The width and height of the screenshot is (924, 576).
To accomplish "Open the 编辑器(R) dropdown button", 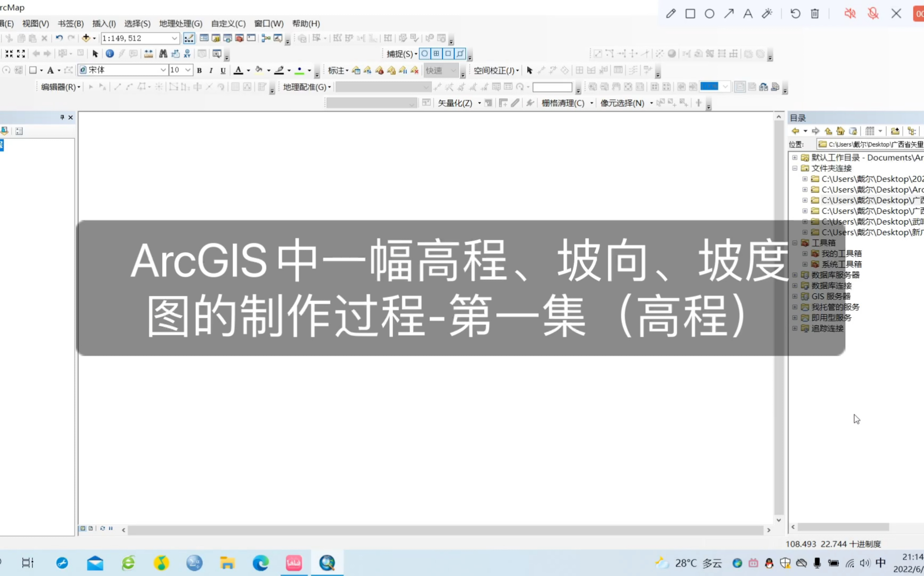I will pos(60,87).
